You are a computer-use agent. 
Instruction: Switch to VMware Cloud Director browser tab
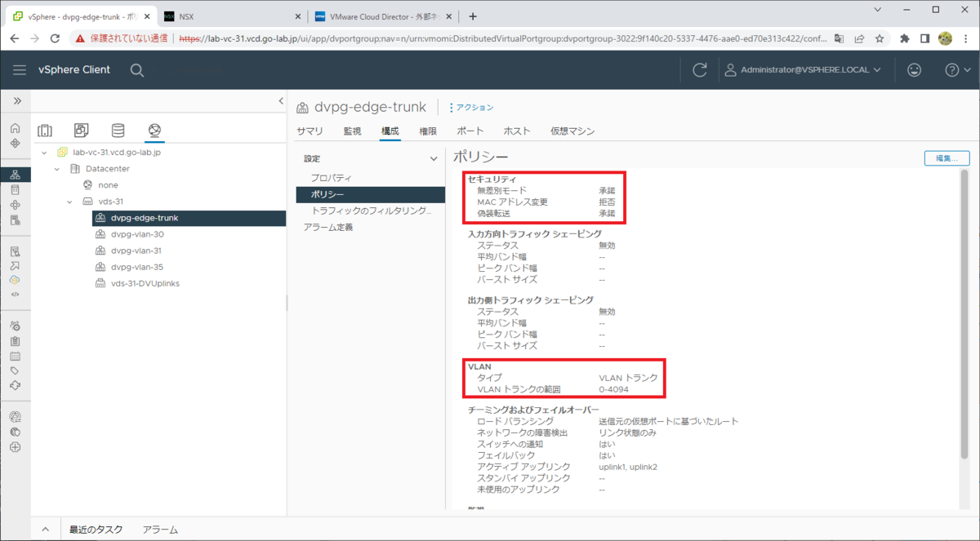pos(384,16)
